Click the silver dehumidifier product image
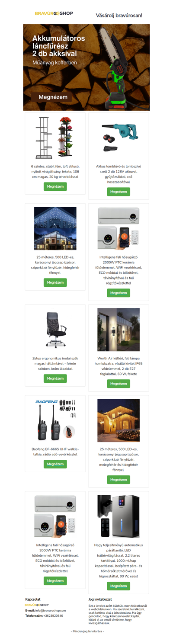The image size is (173, 644). tap(119, 516)
